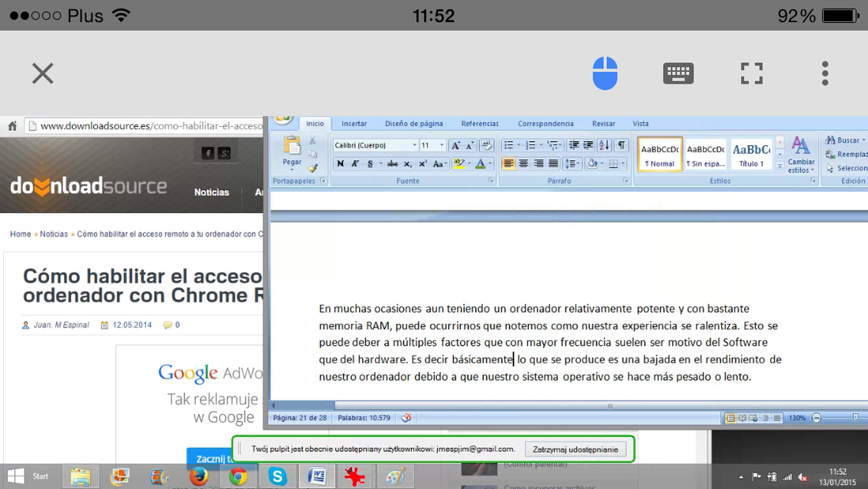Expand the styles gallery list
The image size is (868, 489).
(780, 166)
